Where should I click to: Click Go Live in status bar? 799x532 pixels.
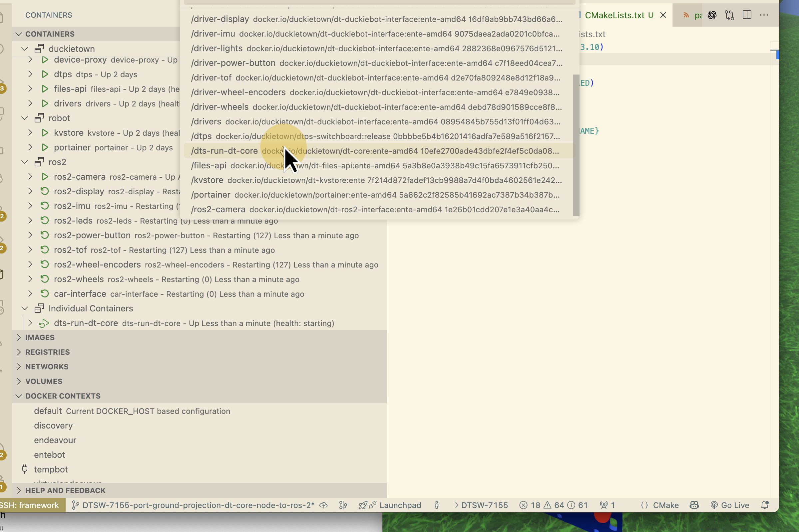[x=730, y=505]
